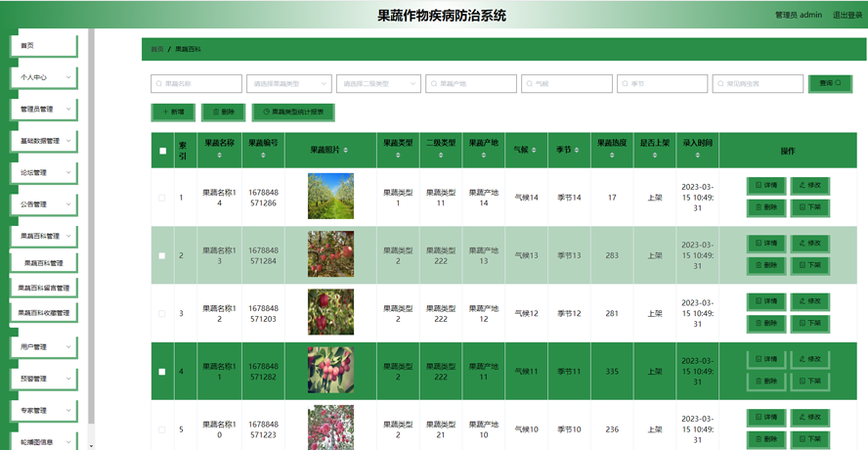Click 下架 for row 果蔬名称11
Image resolution: width=868 pixels, height=450 pixels.
(810, 382)
